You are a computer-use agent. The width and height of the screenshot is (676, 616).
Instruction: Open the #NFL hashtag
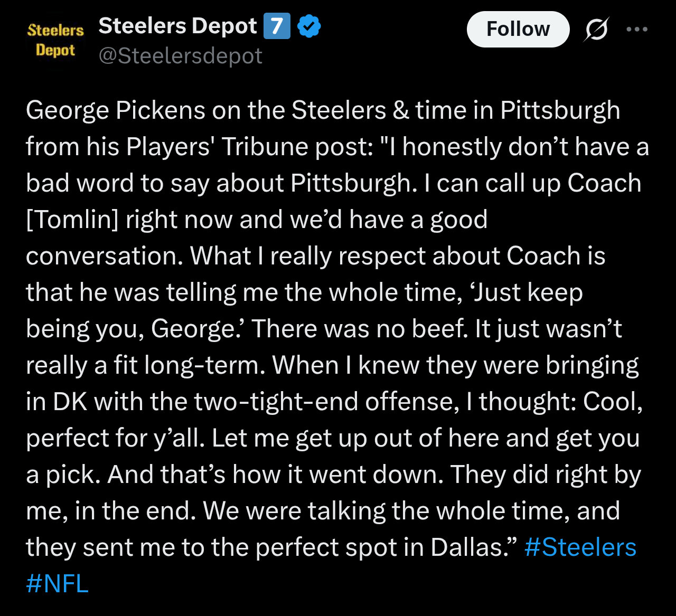click(x=57, y=584)
